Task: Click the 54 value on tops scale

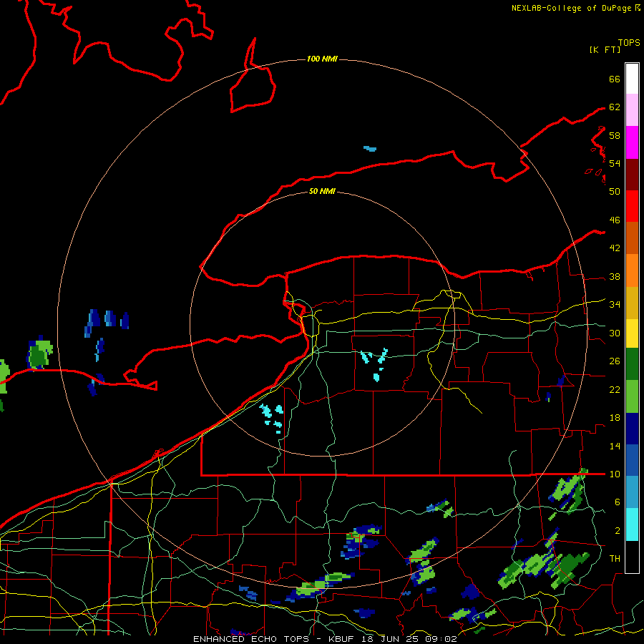Action: pyautogui.click(x=615, y=163)
